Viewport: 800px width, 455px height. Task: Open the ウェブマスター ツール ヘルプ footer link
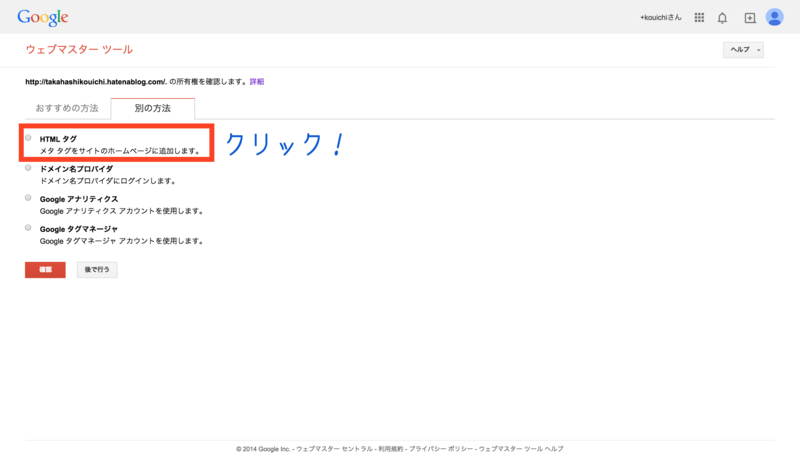(521, 449)
